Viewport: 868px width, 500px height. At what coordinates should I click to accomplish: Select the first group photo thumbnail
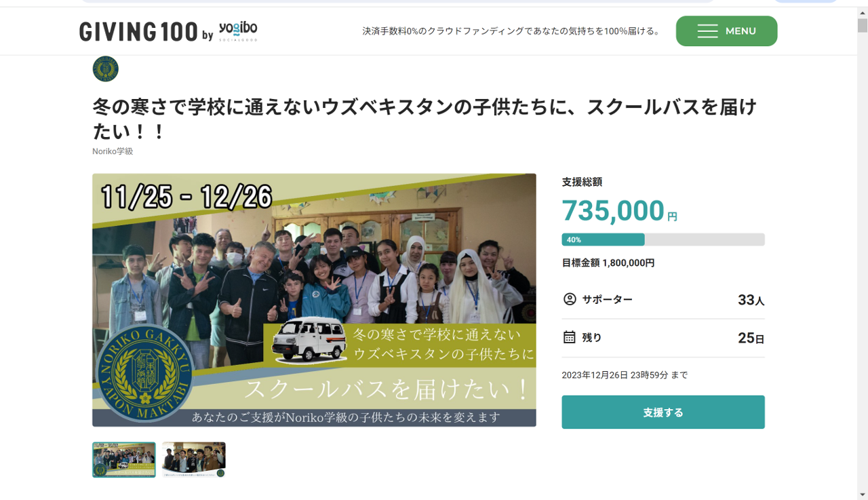(x=124, y=460)
